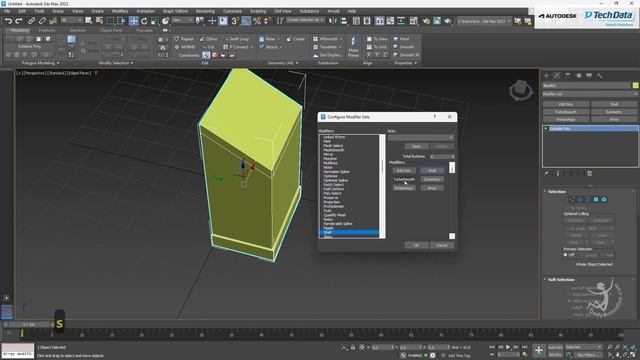Toggle selection lock in status bar
Screen dimensions: 640x360
tap(353, 347)
